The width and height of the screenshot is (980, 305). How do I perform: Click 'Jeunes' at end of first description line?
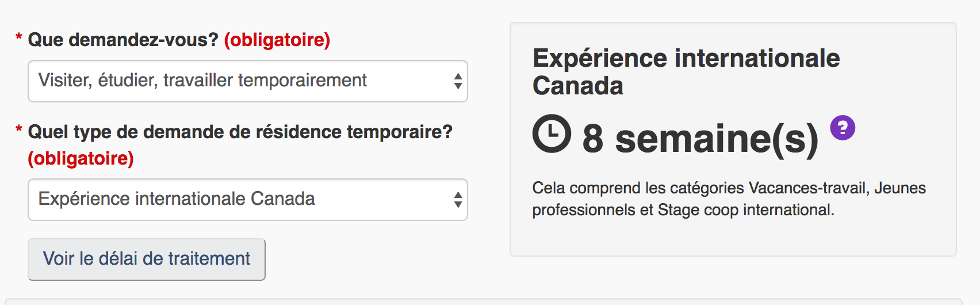(x=900, y=188)
